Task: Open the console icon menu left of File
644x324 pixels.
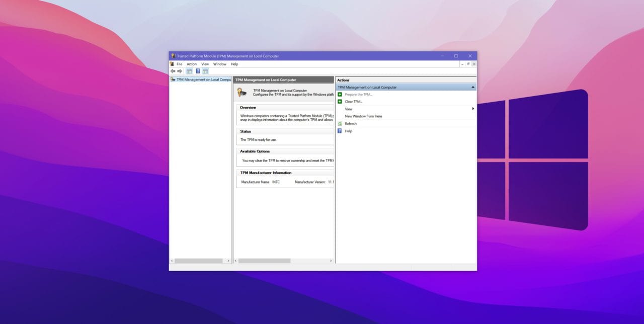Action: [x=172, y=64]
